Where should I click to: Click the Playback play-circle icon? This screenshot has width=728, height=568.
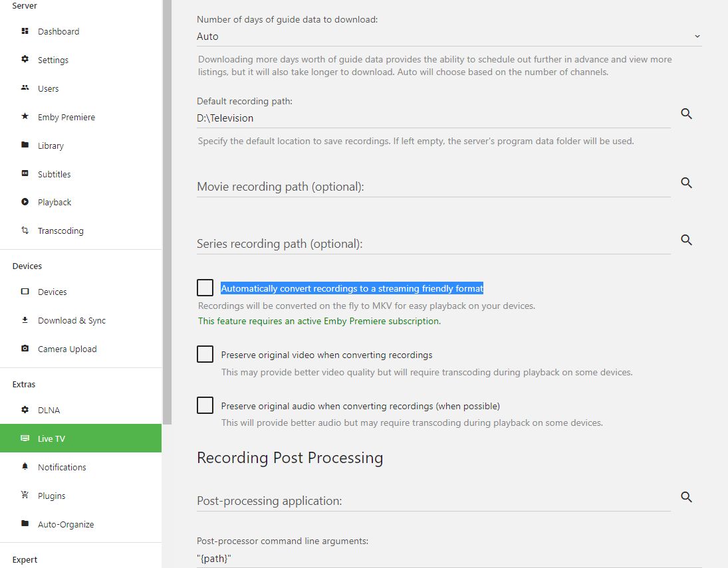[25, 202]
